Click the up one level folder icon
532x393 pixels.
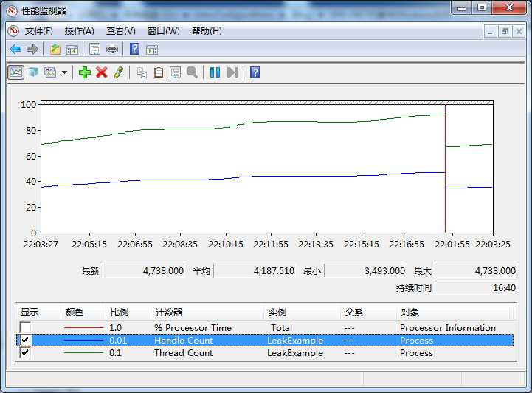(55, 49)
